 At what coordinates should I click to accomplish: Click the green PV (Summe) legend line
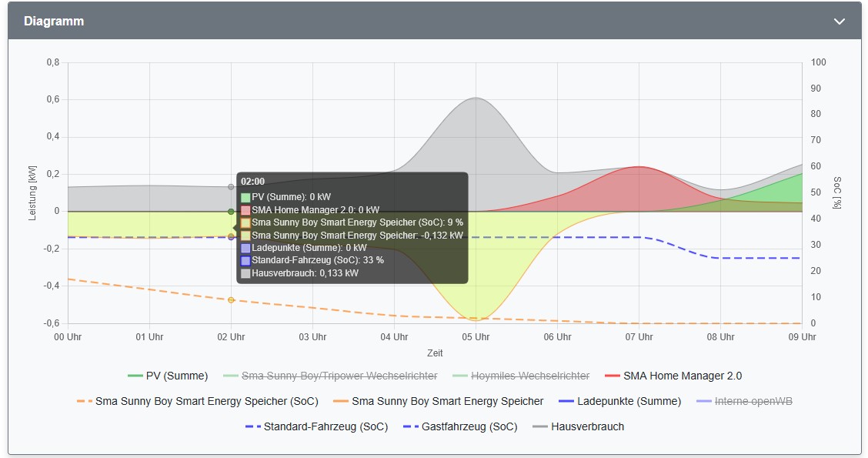tap(135, 376)
